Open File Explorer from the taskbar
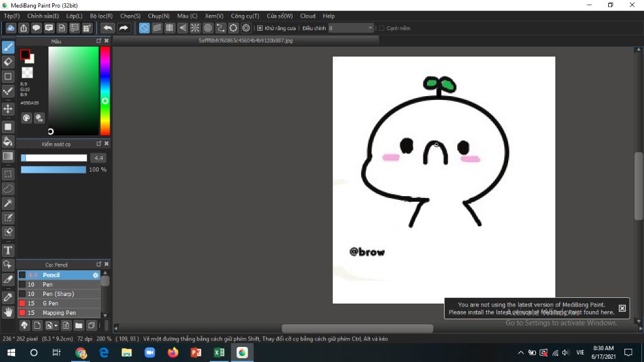 [127, 353]
